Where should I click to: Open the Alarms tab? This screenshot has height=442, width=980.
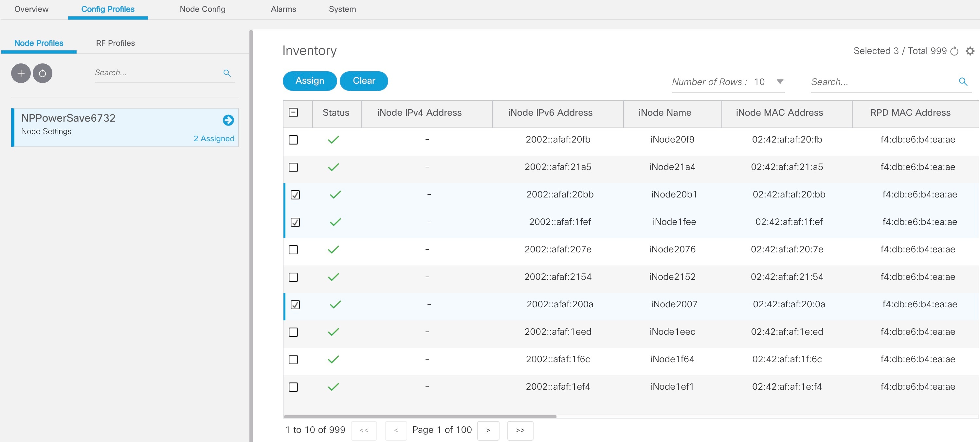[x=283, y=9]
